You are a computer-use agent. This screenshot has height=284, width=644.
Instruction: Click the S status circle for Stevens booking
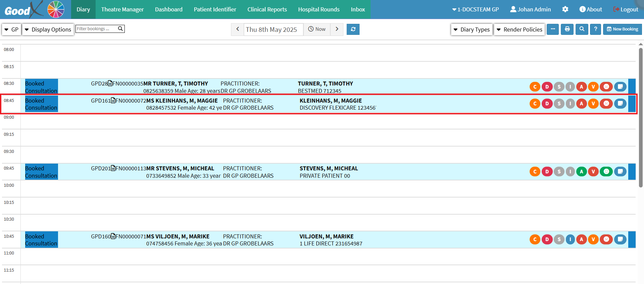click(x=559, y=172)
